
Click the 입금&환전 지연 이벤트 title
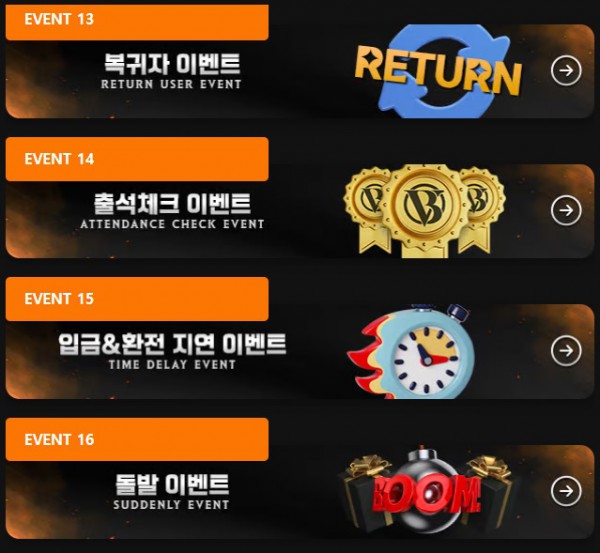click(x=172, y=344)
